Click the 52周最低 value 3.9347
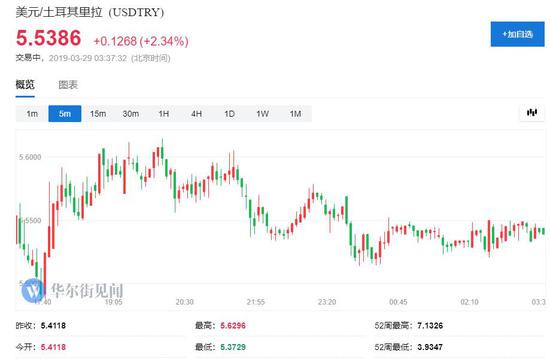This screenshot has height=362, width=550. click(x=430, y=347)
